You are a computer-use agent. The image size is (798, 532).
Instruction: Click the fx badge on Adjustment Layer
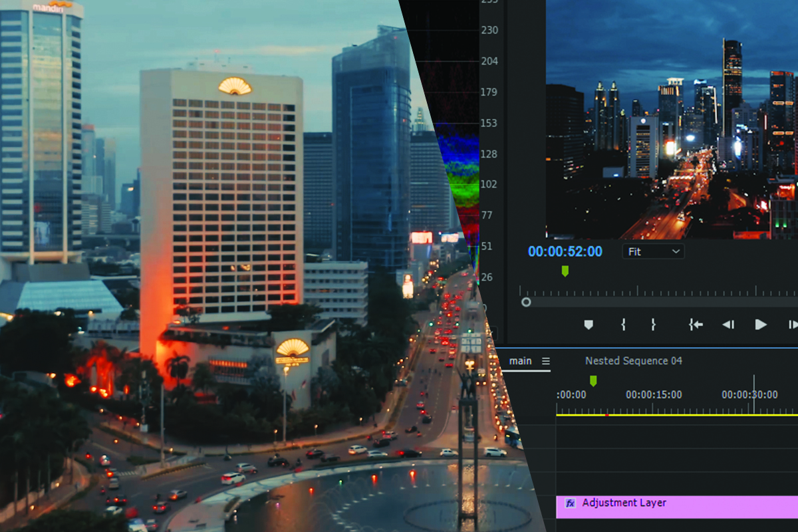tap(570, 503)
